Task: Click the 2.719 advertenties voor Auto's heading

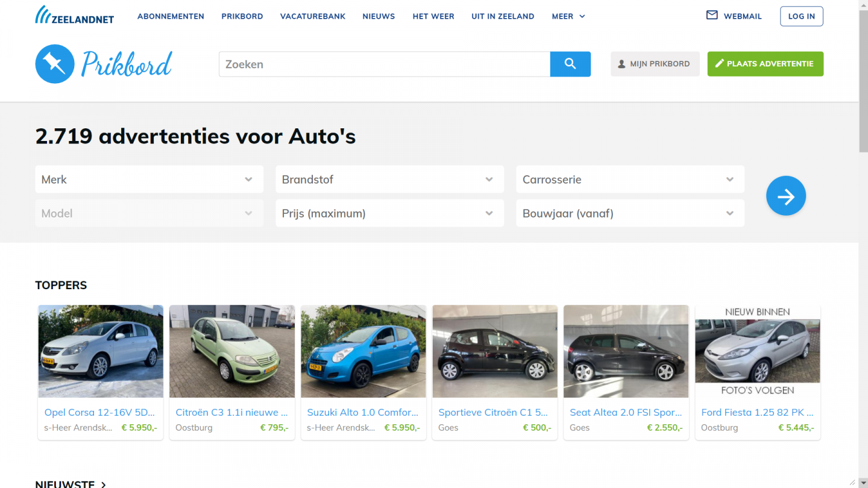Action: [x=196, y=137]
